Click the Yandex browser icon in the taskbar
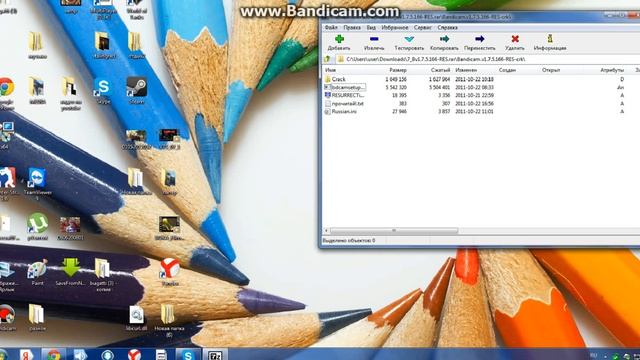Viewport: 640px width, 360px height. (134, 355)
